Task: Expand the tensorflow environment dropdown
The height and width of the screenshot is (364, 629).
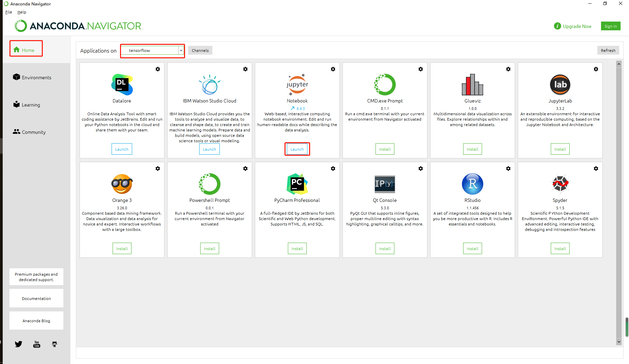Action: coord(181,51)
